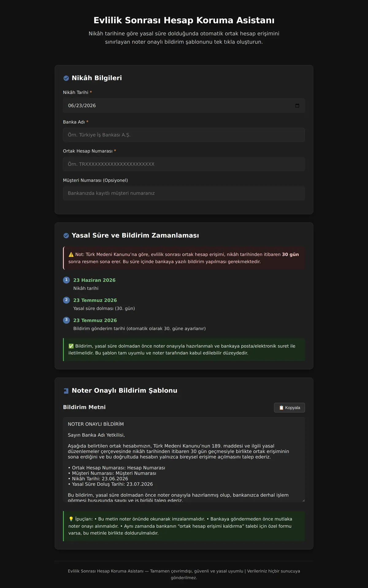
Task: Click the Sayın Banka Adı Yetkilisi line
Action: [x=96, y=435]
